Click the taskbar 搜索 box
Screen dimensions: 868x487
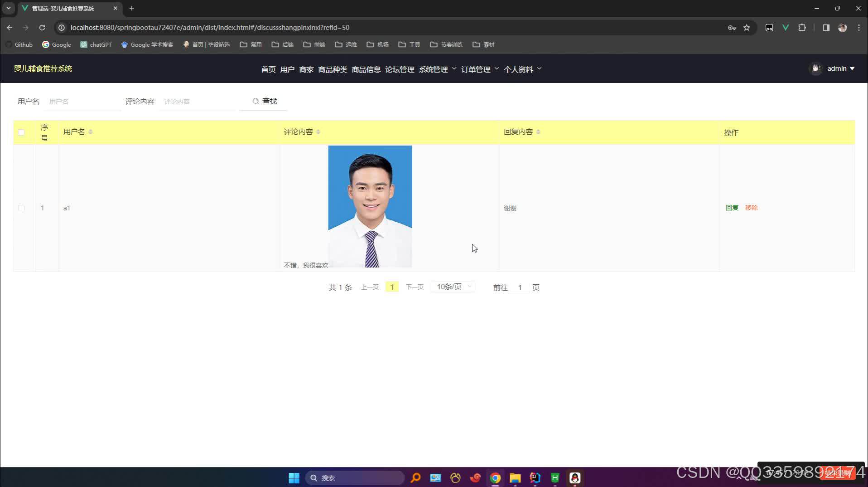[355, 478]
